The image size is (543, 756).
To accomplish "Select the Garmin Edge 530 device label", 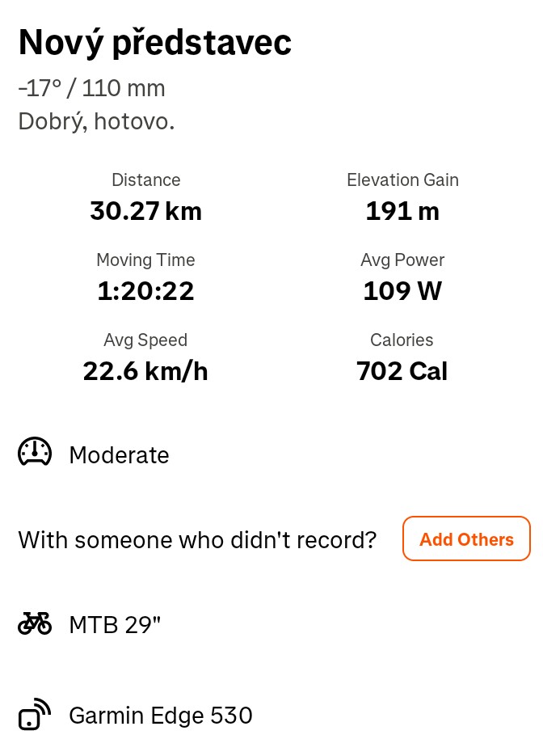I will 161,716.
